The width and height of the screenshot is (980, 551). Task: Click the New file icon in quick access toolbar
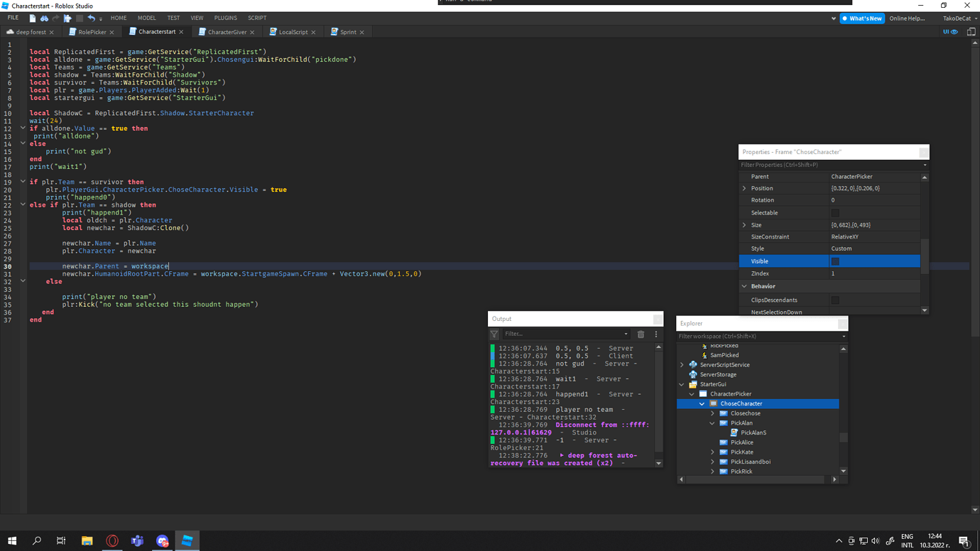(x=32, y=18)
